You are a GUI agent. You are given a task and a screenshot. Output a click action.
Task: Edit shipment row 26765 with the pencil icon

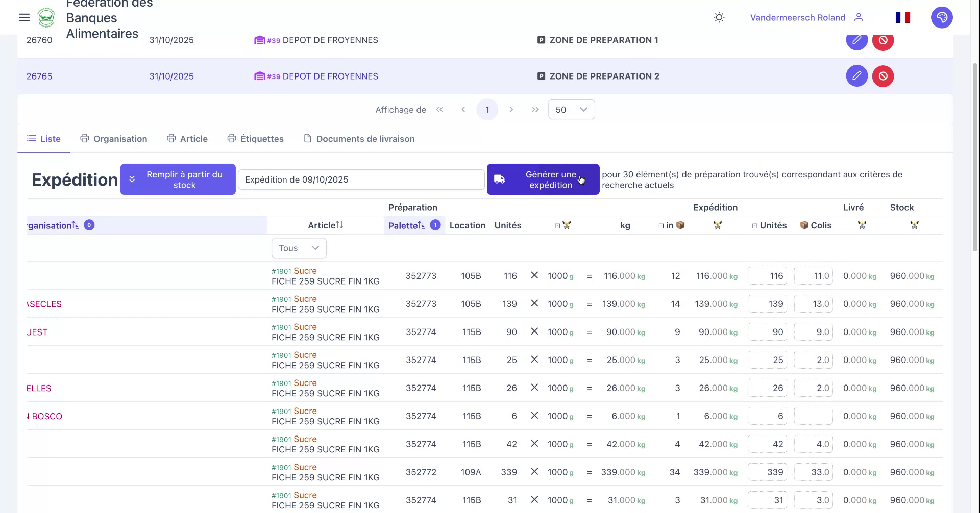coord(857,75)
